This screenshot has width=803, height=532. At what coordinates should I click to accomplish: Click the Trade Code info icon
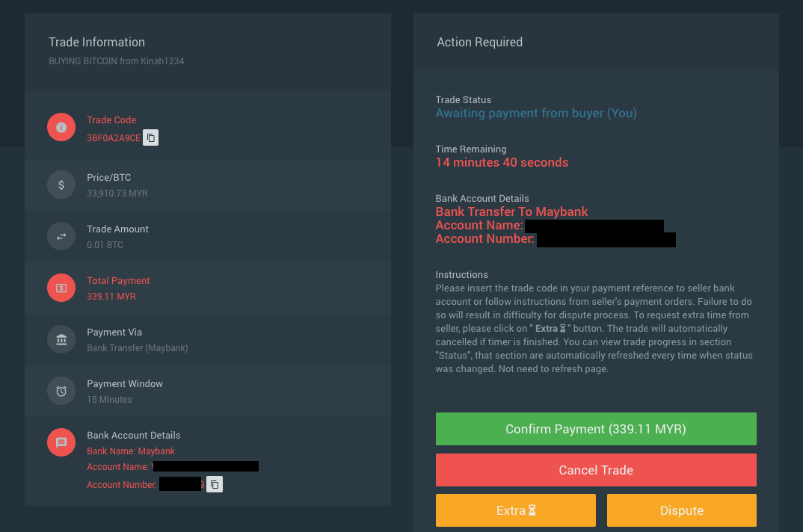(61, 128)
